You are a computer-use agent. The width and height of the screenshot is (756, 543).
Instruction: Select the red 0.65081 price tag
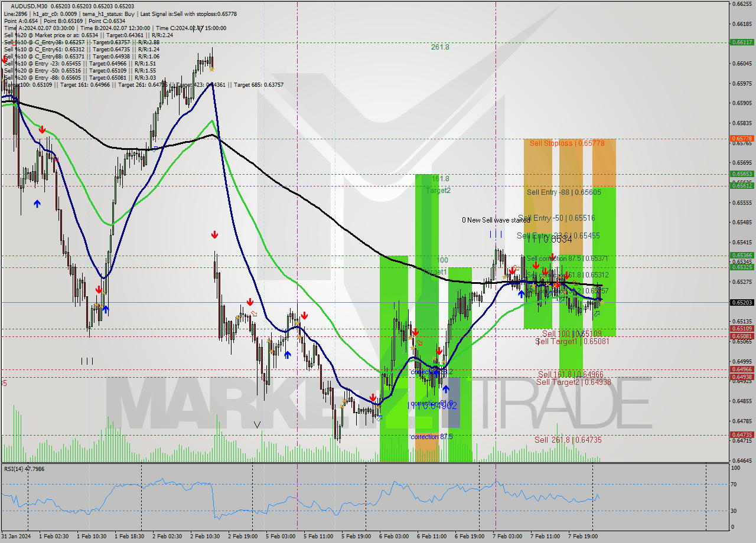[x=742, y=336]
